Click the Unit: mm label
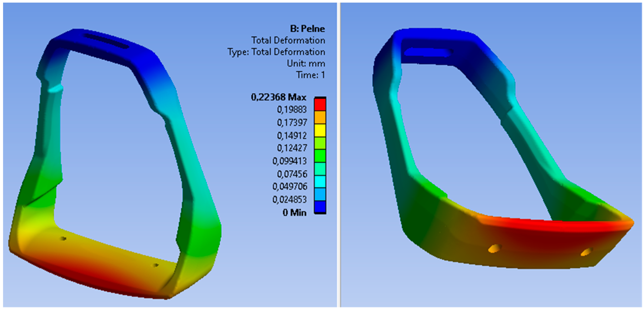The image size is (644, 311). pos(306,63)
